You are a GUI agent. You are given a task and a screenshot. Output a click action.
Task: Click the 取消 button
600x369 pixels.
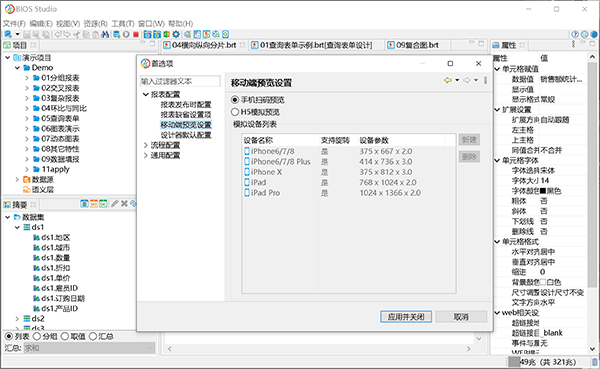461,317
